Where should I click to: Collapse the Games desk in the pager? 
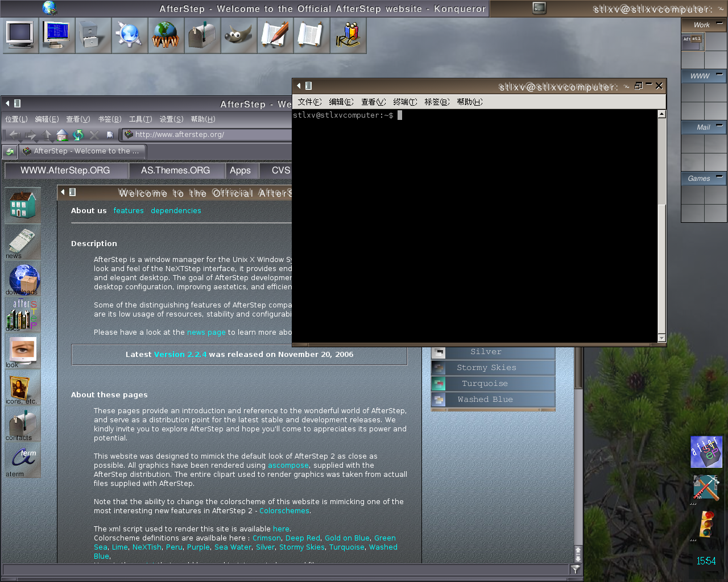[719, 177]
